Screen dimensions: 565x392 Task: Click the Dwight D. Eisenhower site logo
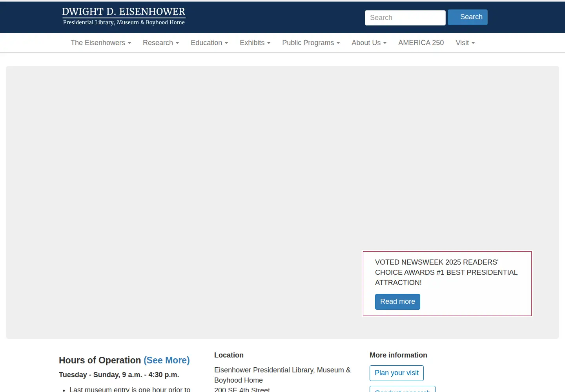124,16
